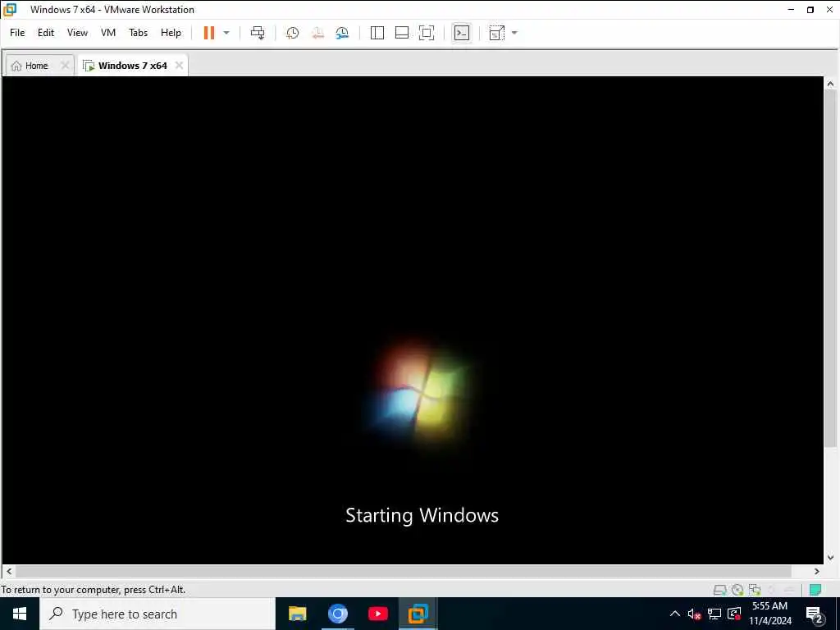Click the Send Ctrl+Alt+Del icon
This screenshot has width=840, height=630.
[x=258, y=33]
